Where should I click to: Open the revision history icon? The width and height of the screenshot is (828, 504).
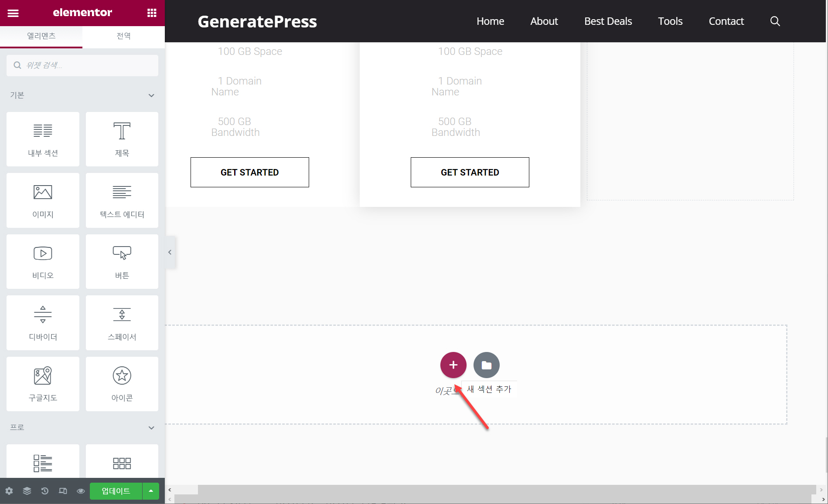[45, 491]
